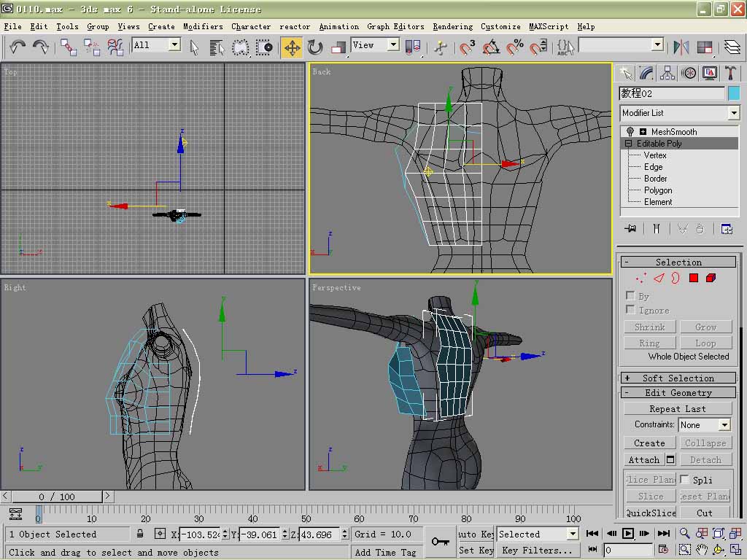Switch to the Motion command panel
This screenshot has width=747, height=560.
click(689, 73)
